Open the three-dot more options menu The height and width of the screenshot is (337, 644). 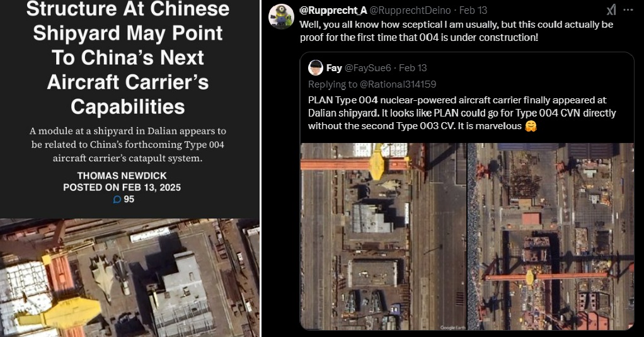[628, 10]
